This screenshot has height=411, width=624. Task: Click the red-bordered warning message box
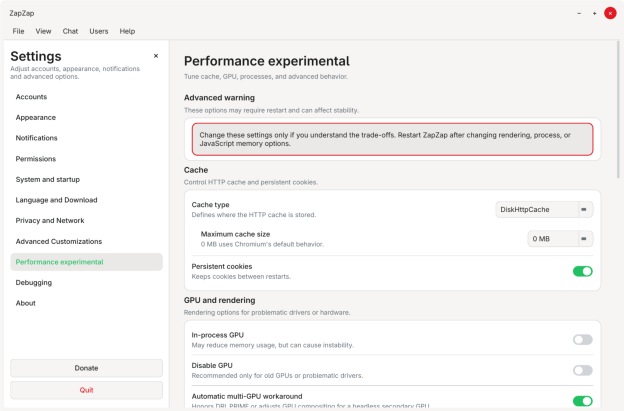(x=392, y=139)
